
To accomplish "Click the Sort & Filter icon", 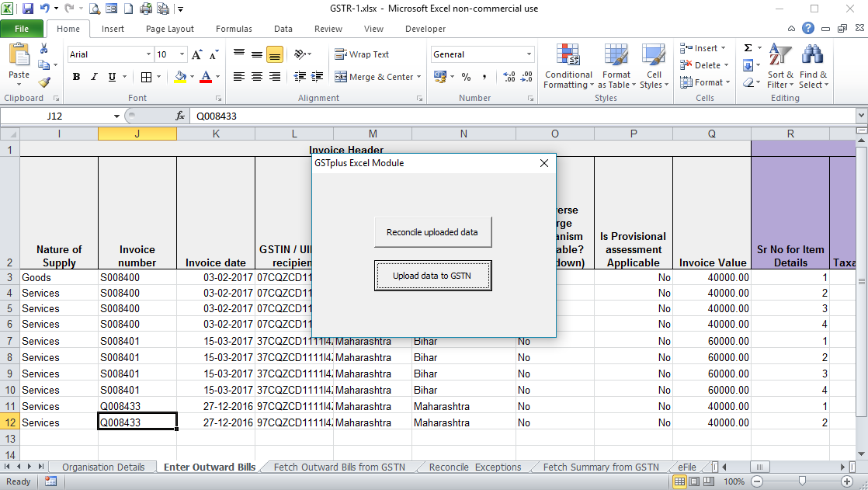I will tap(779, 56).
